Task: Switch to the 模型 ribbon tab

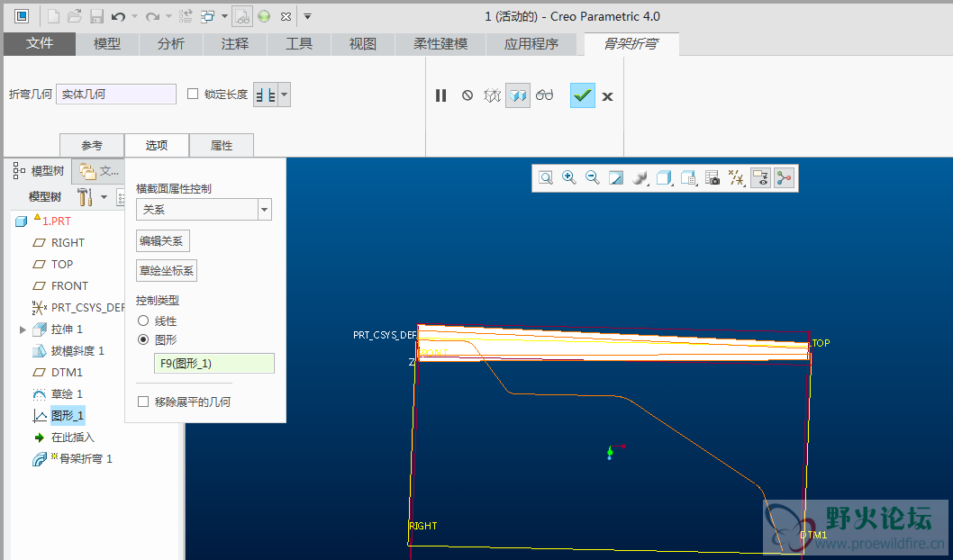Action: [107, 44]
